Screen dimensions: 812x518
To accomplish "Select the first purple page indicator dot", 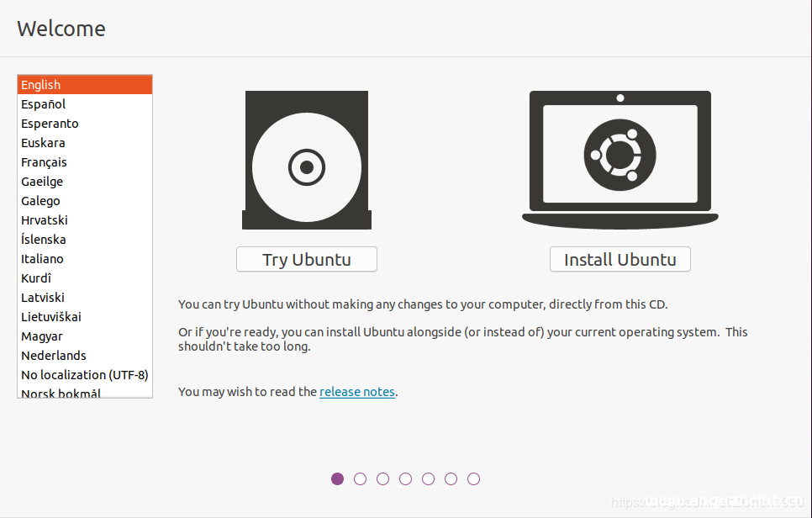I will pyautogui.click(x=337, y=478).
